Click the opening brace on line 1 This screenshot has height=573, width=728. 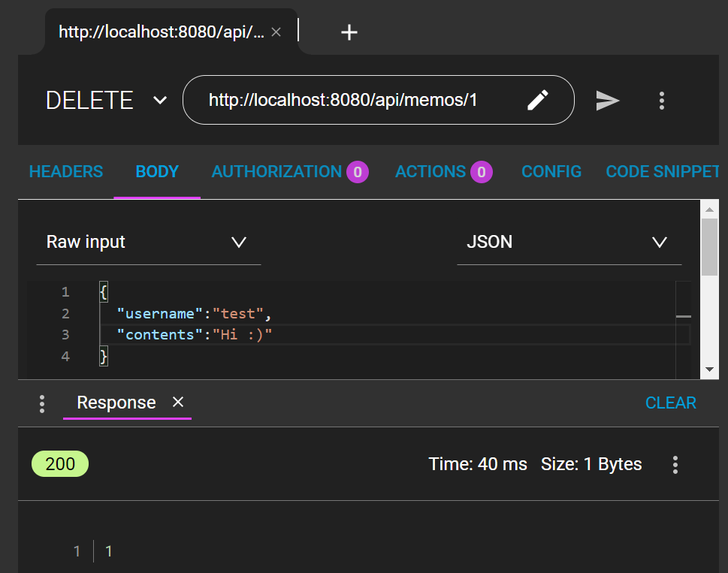(x=104, y=292)
